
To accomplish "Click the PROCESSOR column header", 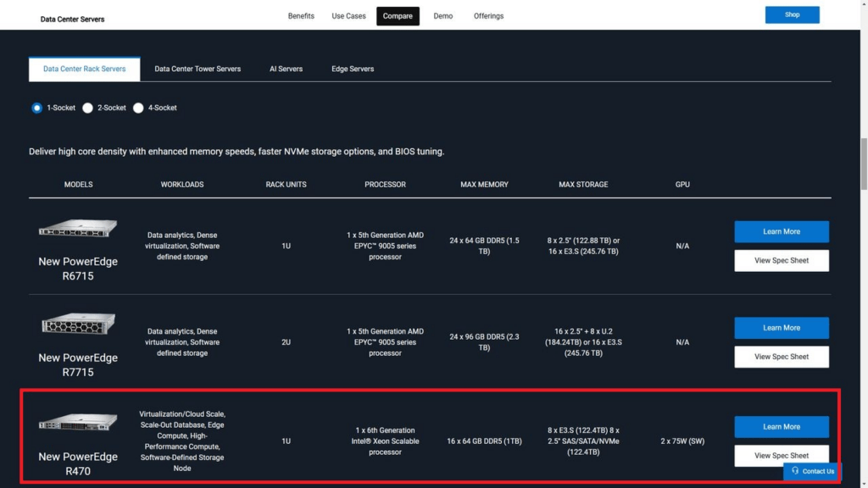I will point(385,185).
